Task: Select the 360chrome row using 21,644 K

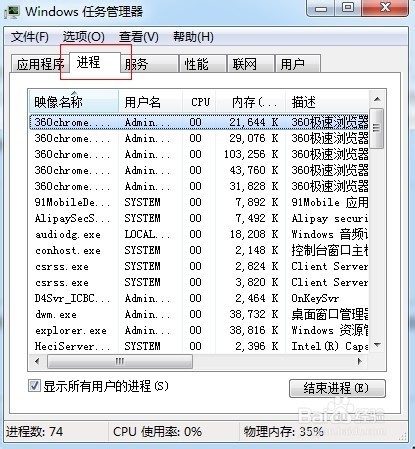Action: click(x=199, y=122)
